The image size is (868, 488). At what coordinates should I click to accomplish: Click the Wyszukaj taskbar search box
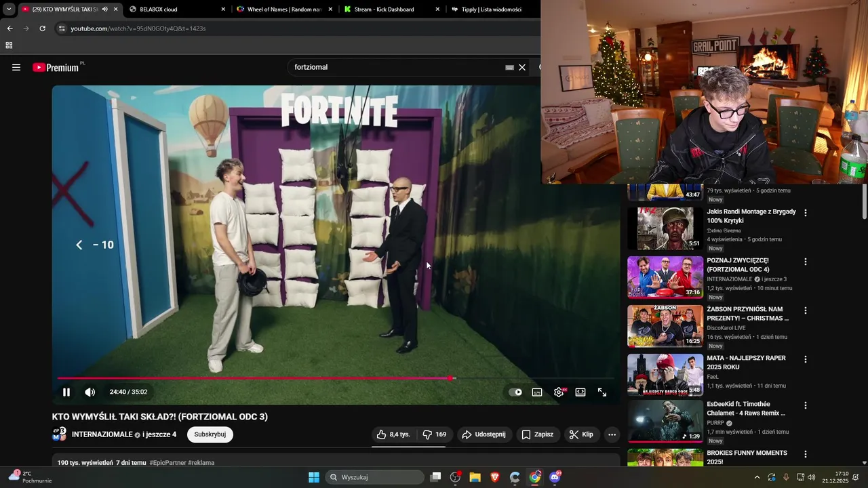(374, 477)
